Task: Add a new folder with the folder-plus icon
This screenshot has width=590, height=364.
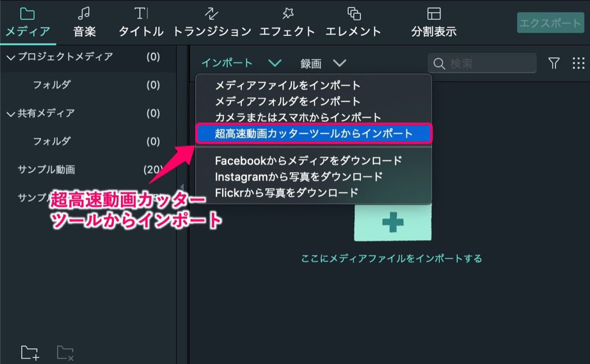Action: click(30, 353)
